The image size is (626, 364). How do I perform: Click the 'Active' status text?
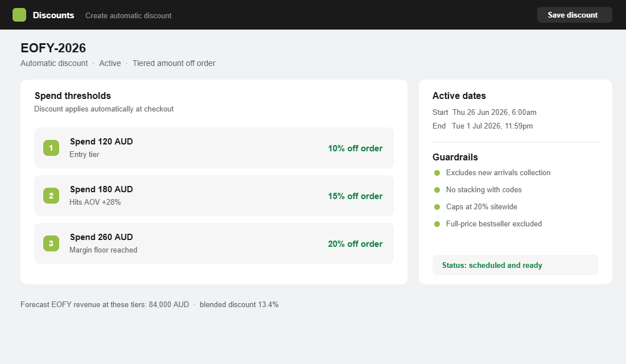pos(110,63)
